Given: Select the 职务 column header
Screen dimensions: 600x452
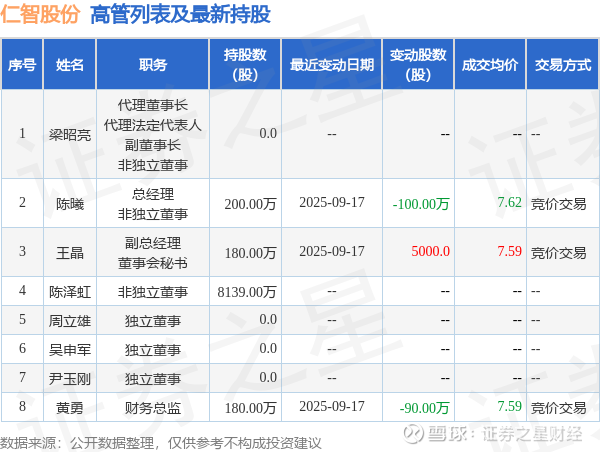Looking at the screenshot, I should [153, 65].
